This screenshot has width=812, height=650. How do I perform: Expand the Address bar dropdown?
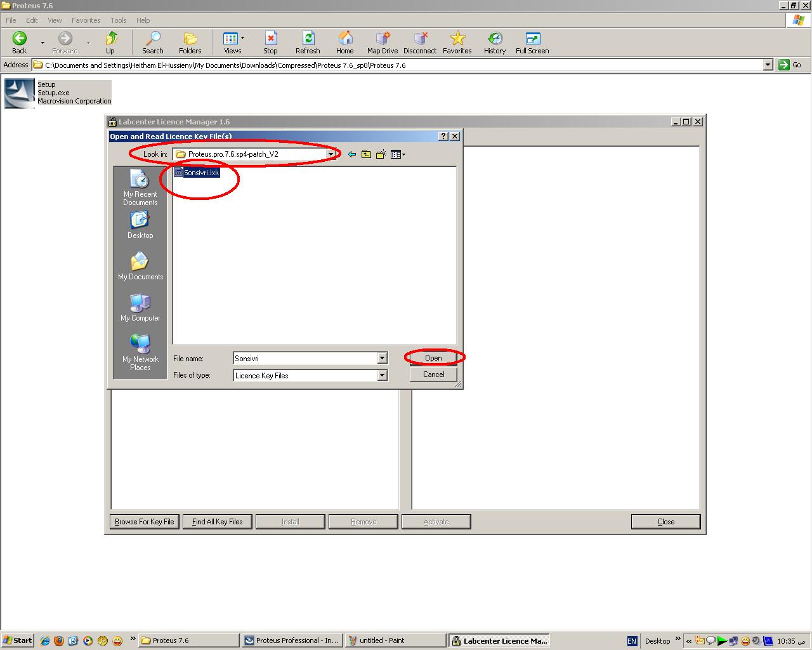tap(768, 65)
